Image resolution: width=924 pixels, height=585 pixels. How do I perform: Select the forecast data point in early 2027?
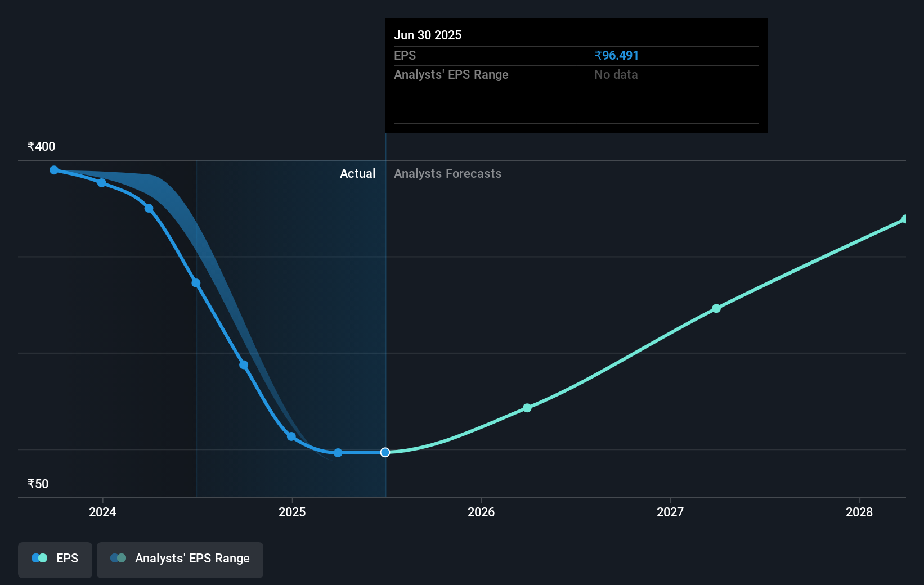(716, 308)
